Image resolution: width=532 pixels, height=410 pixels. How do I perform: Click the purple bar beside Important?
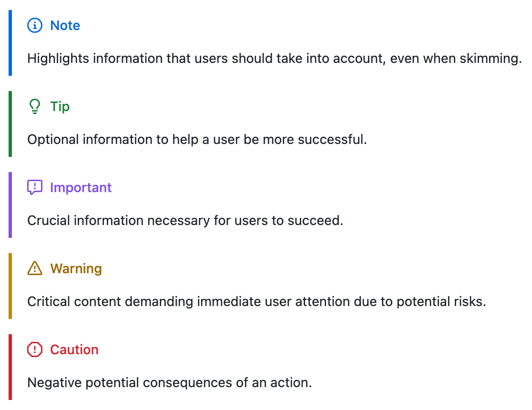(10, 205)
